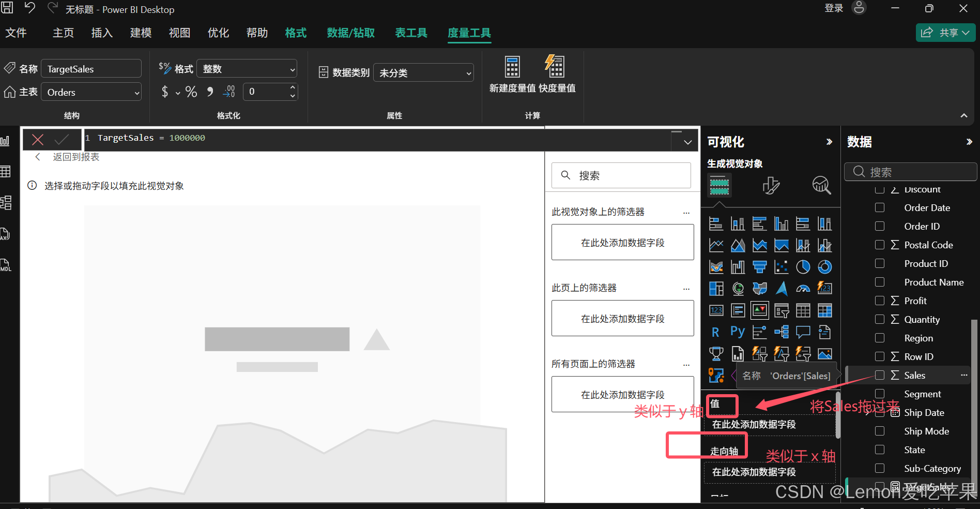The height and width of the screenshot is (509, 980).
Task: Expand the formula bar chevron
Action: point(687,142)
